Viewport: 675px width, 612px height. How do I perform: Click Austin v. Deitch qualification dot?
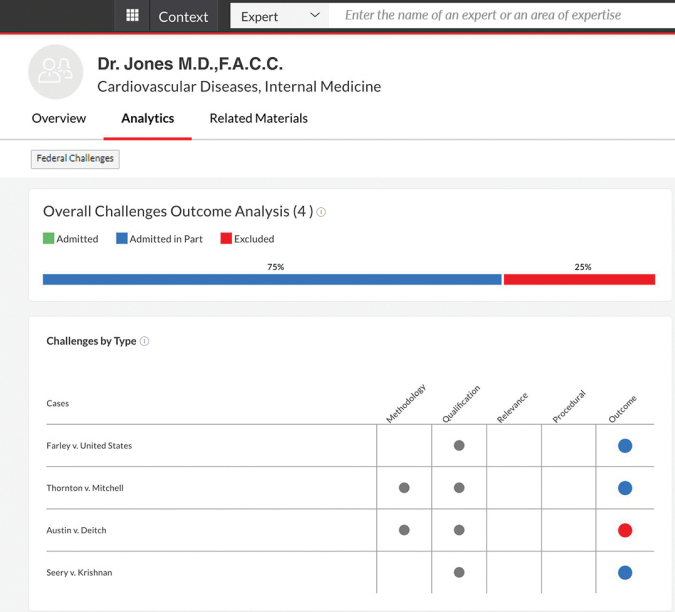click(x=459, y=530)
